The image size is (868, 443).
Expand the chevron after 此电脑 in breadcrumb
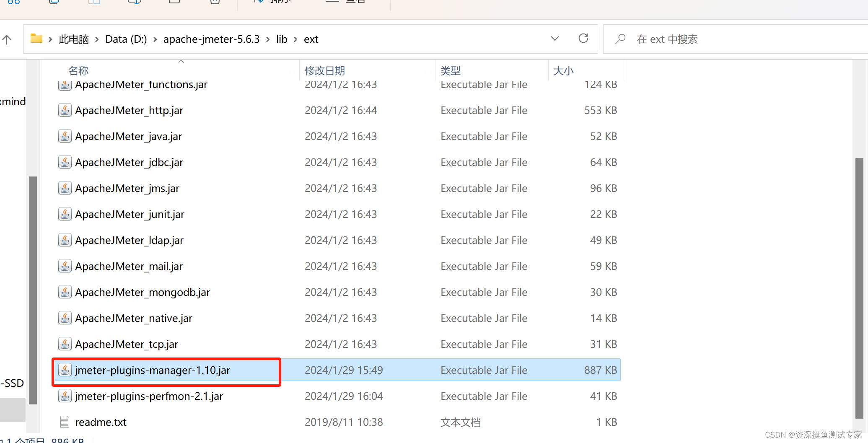pos(97,39)
